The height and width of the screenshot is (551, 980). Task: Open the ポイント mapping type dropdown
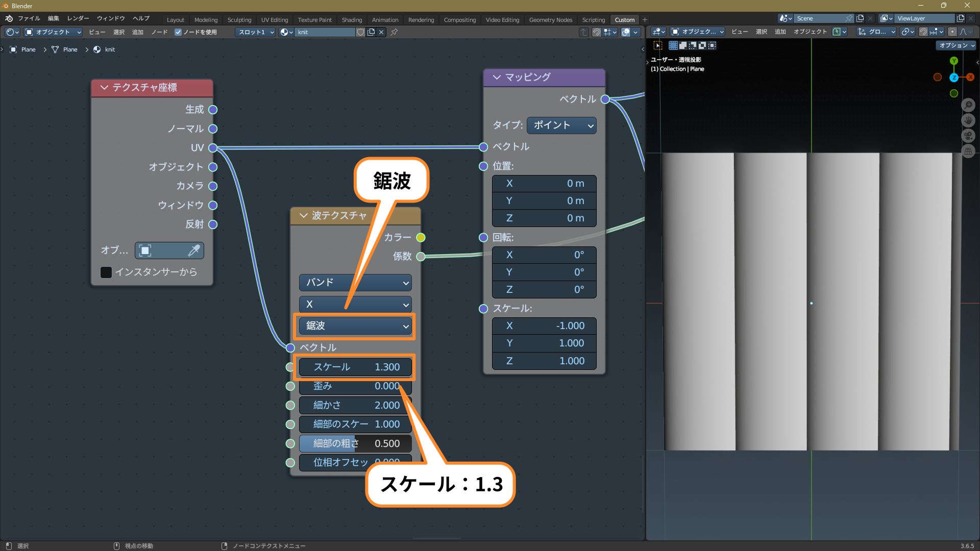pos(561,126)
